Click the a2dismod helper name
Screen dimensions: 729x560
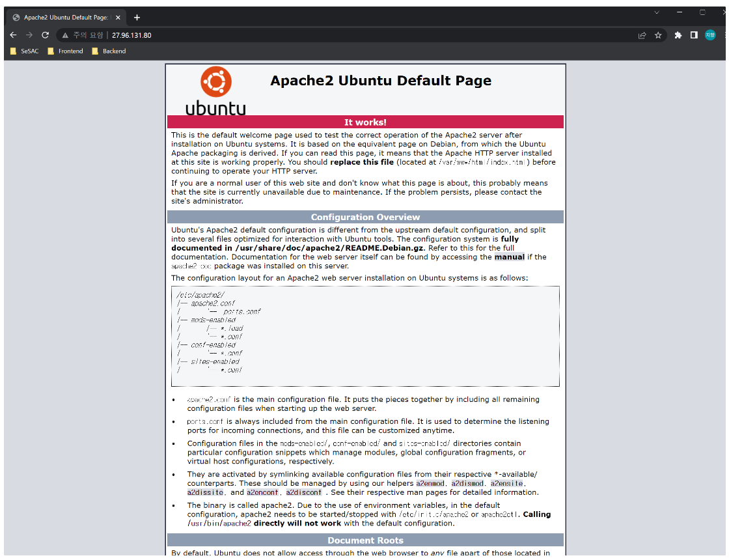click(x=467, y=484)
